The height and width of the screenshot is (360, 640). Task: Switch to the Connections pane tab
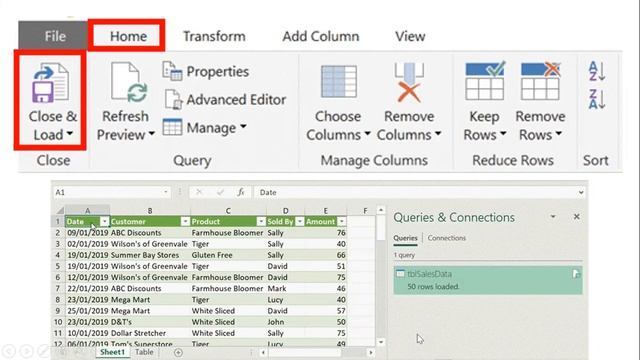point(447,238)
